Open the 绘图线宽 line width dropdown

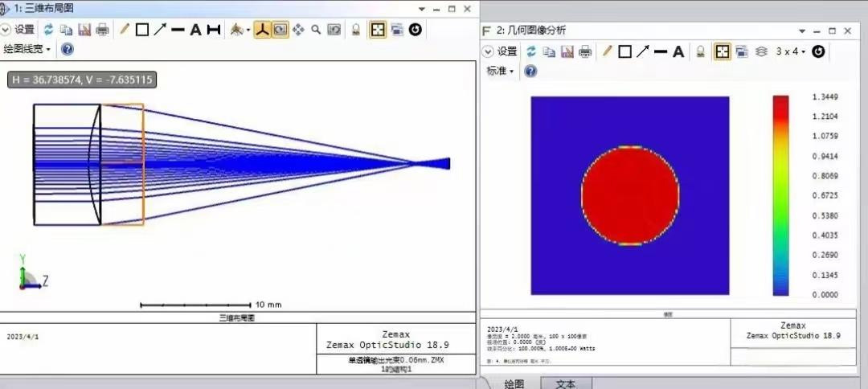pyautogui.click(x=27, y=49)
